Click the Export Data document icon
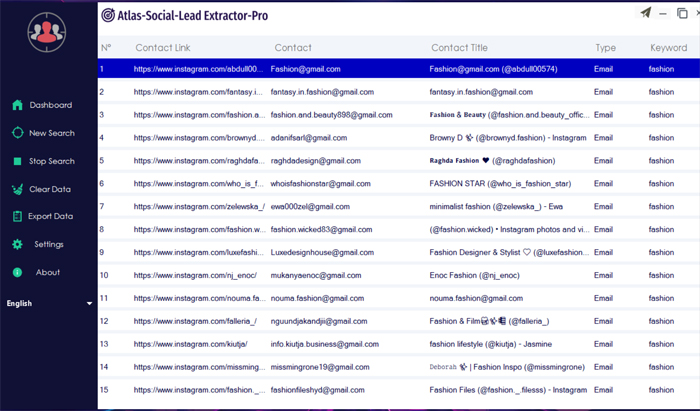This screenshot has height=411, width=700. click(17, 216)
